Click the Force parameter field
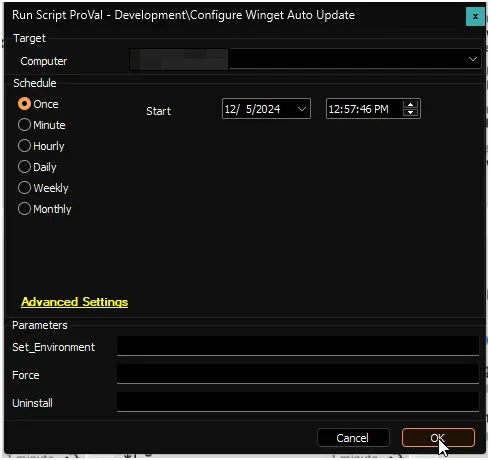 click(298, 374)
